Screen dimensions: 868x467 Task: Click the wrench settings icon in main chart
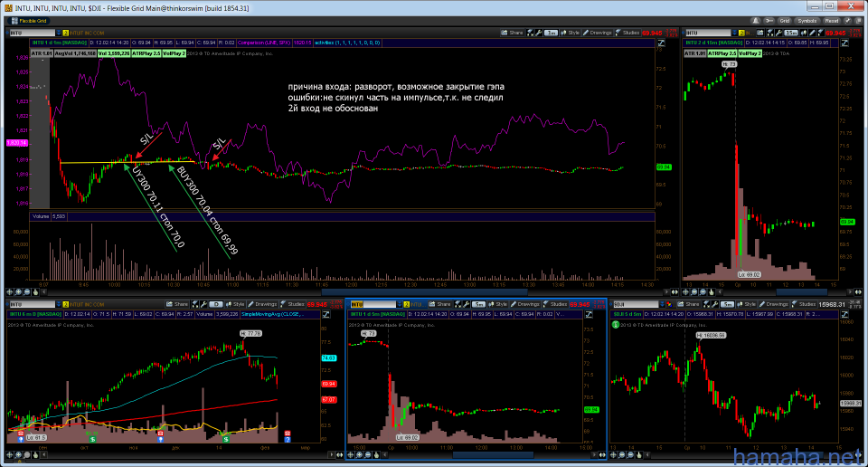539,33
